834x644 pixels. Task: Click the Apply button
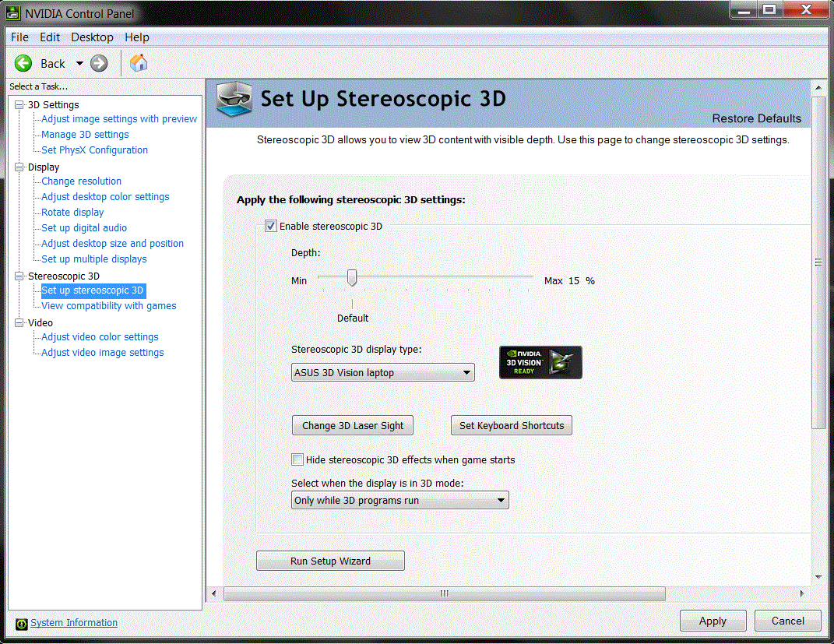[713, 621]
